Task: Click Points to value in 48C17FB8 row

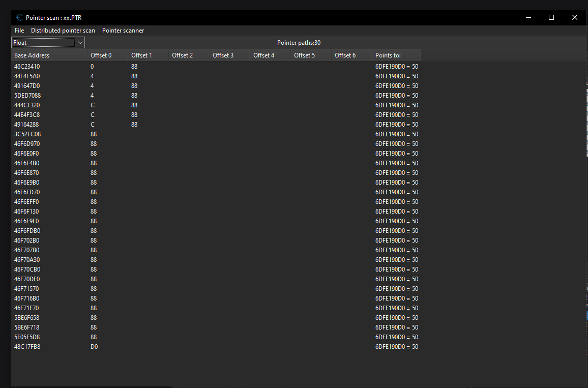Action: pyautogui.click(x=397, y=347)
